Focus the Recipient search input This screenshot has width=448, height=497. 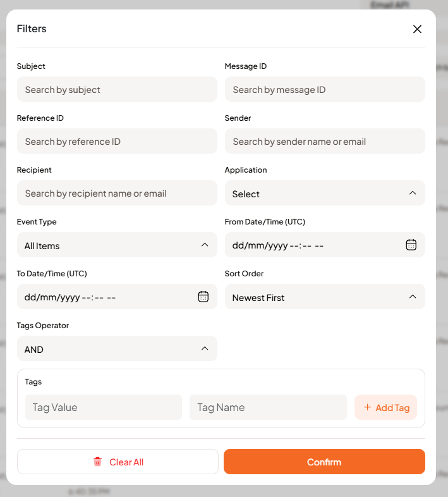tap(117, 193)
